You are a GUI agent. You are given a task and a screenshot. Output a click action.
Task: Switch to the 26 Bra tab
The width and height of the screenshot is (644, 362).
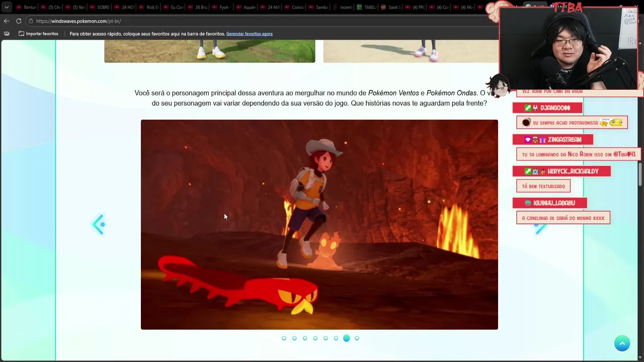[x=197, y=8]
